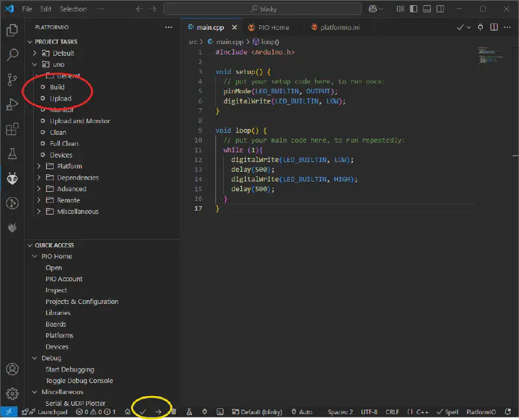Click the PlatformIO Clean trash icon

point(173,412)
